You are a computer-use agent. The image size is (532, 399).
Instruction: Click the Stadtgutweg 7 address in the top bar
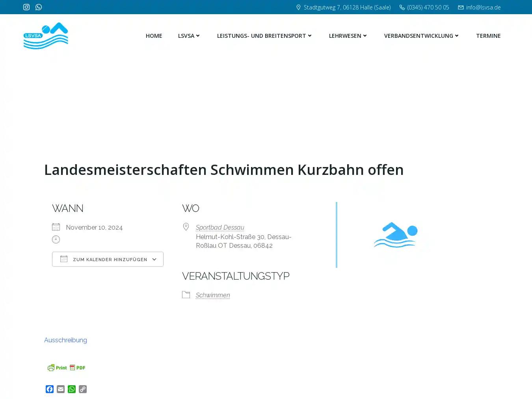pyautogui.click(x=347, y=7)
